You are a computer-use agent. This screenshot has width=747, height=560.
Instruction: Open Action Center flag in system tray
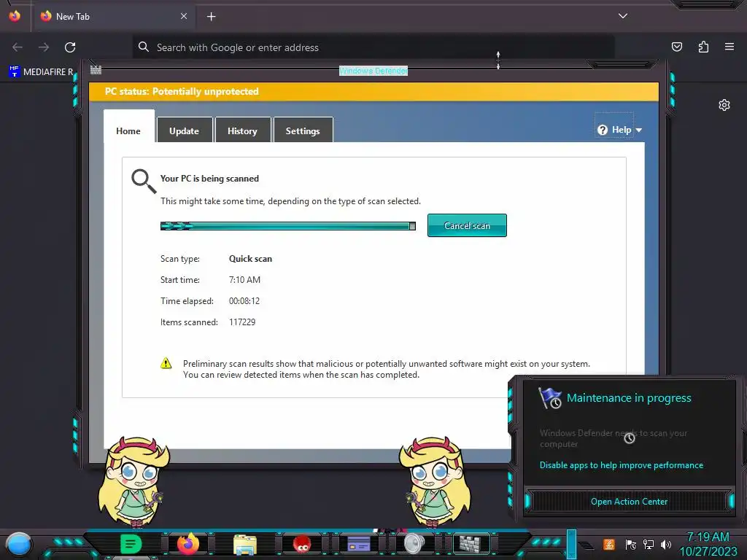(631, 544)
